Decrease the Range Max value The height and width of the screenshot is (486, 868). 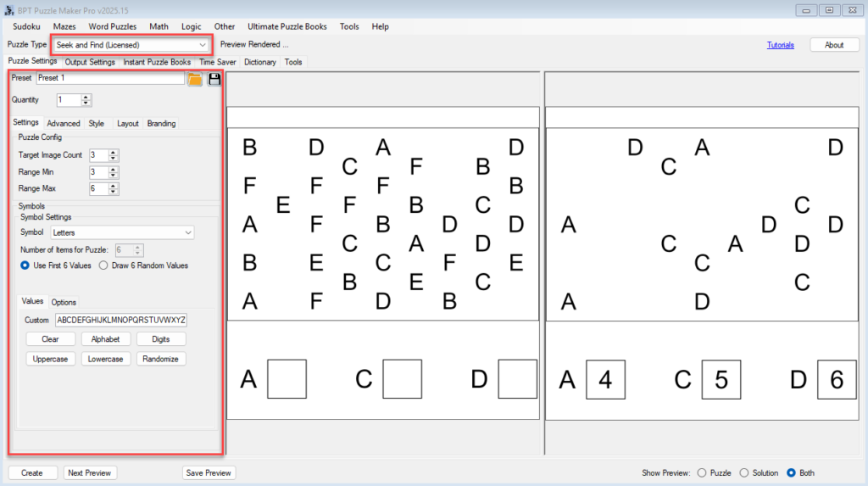[x=114, y=192]
